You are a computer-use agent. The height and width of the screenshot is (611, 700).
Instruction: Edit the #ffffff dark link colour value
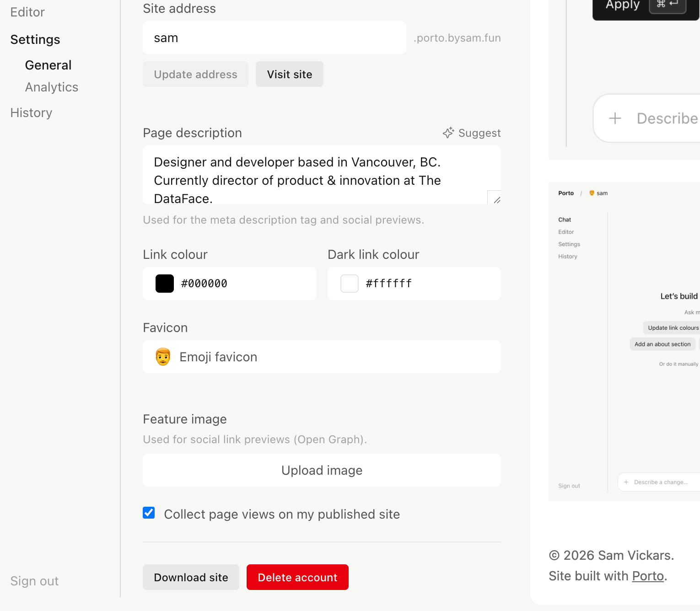pyautogui.click(x=389, y=284)
